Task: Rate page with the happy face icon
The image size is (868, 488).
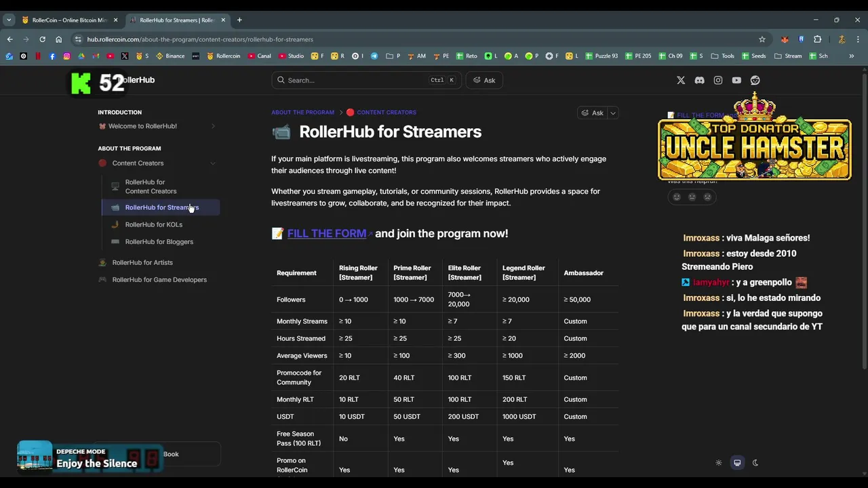Action: coord(676,197)
